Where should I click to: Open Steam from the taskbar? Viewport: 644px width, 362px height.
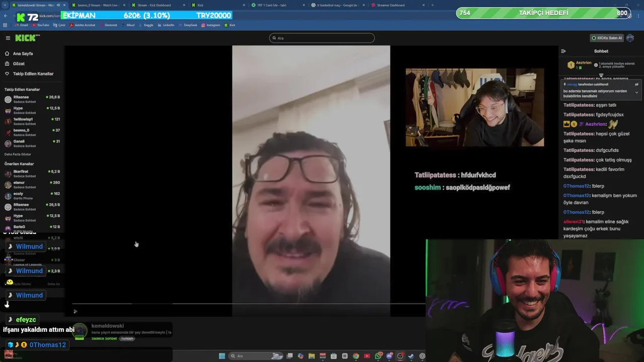pos(411,356)
